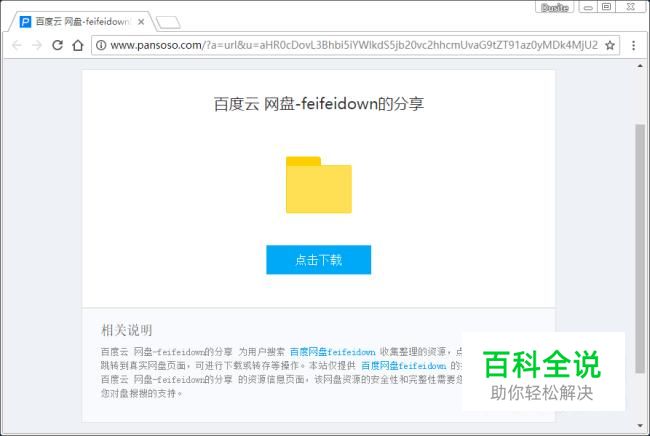Close the 百度云 网盘-feifeidown tab
This screenshot has height=436, width=650.
[x=141, y=22]
